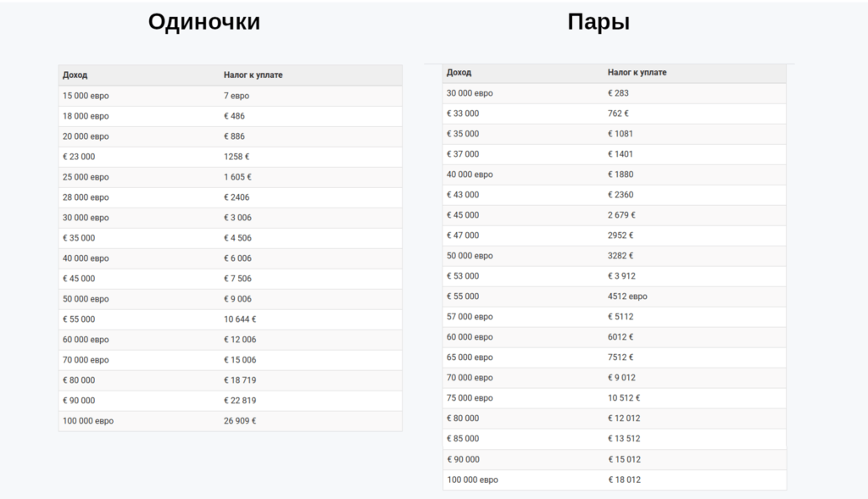
Task: Click the € 486 tax value
Action: [234, 116]
